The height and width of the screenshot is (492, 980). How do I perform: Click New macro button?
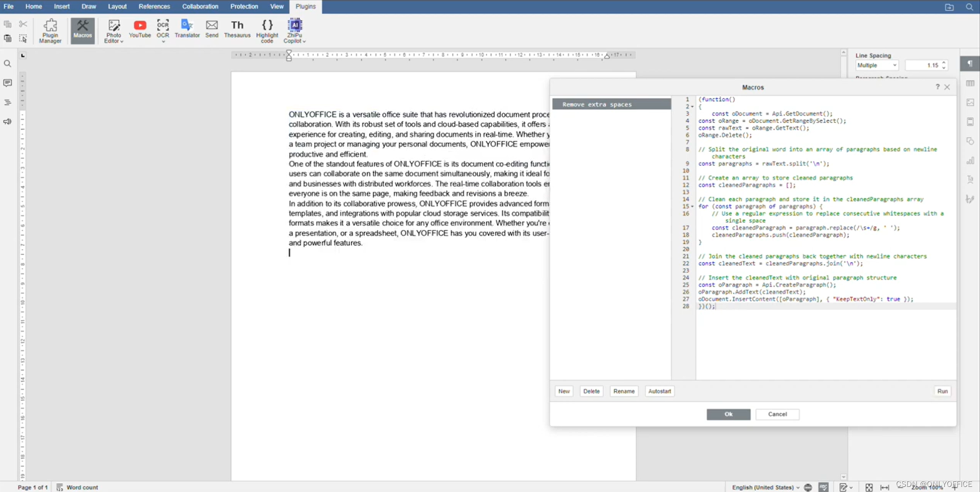[x=564, y=391]
